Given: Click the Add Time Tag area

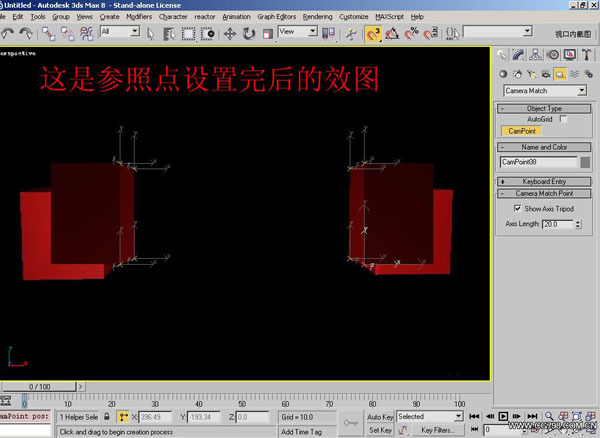Looking at the screenshot, I should pos(307,432).
